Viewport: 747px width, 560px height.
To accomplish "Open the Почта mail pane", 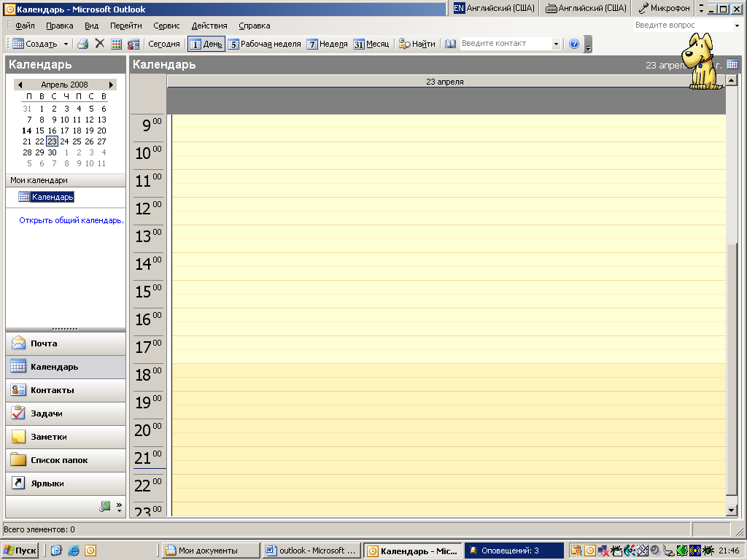I will tap(66, 343).
